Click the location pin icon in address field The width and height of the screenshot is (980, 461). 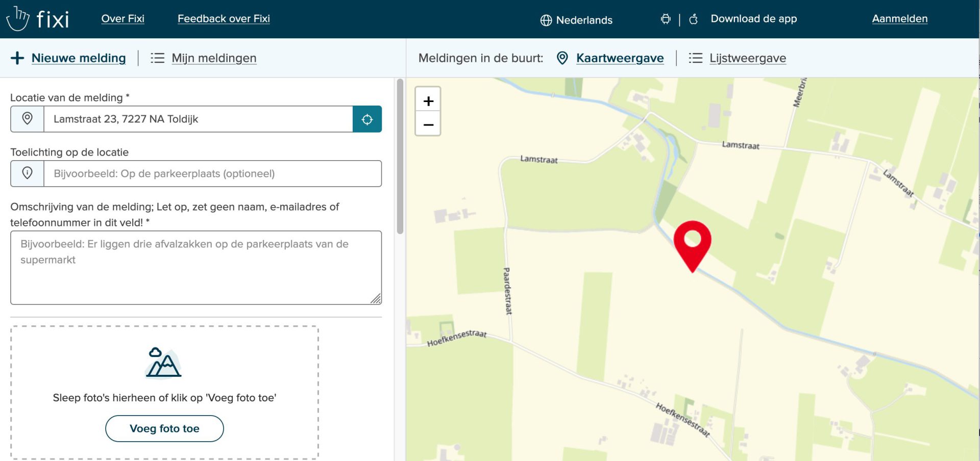click(28, 119)
